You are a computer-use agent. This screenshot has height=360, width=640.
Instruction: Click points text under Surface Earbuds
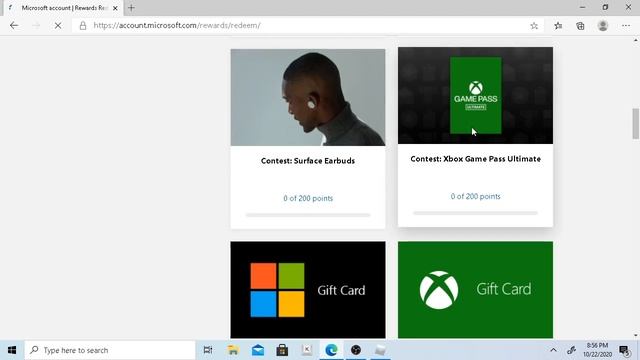pyautogui.click(x=308, y=198)
